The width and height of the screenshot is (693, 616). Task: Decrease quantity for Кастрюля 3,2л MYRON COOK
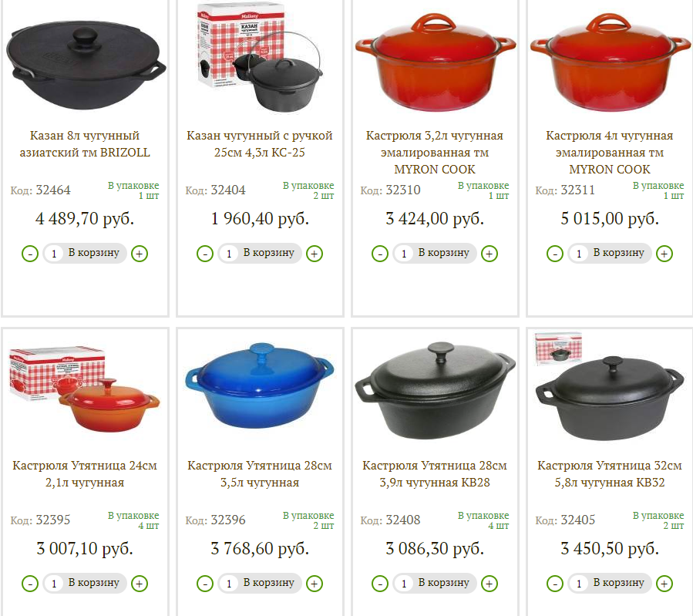[380, 254]
